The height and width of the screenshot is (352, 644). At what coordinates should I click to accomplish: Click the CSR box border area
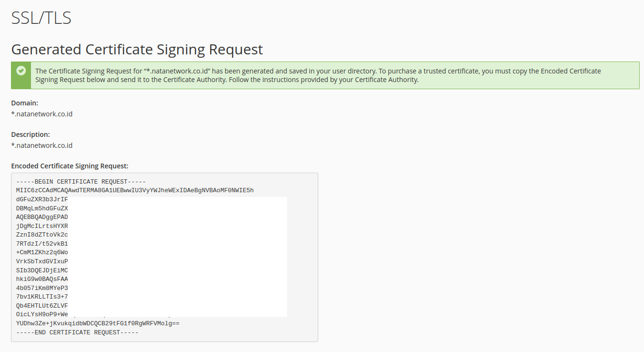click(318, 258)
